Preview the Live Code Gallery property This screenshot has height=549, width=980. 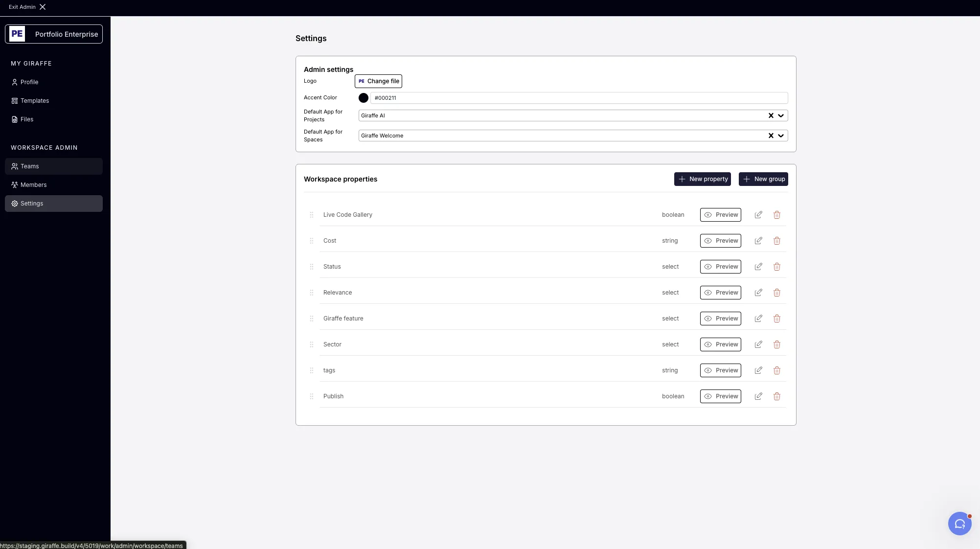721,215
